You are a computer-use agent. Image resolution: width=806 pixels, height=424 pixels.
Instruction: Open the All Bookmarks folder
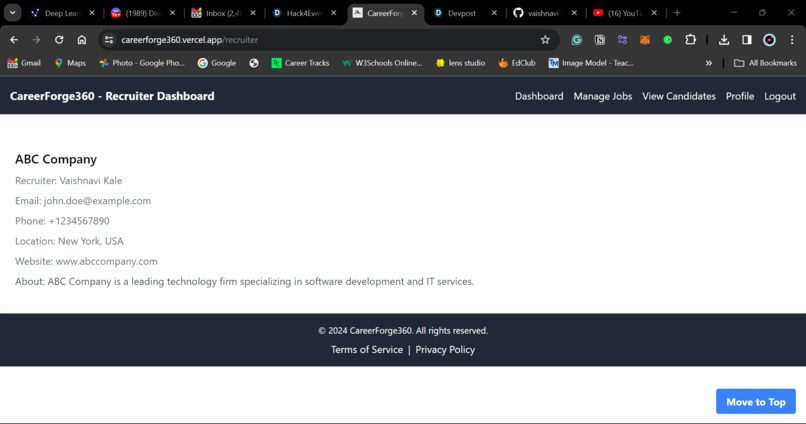765,63
